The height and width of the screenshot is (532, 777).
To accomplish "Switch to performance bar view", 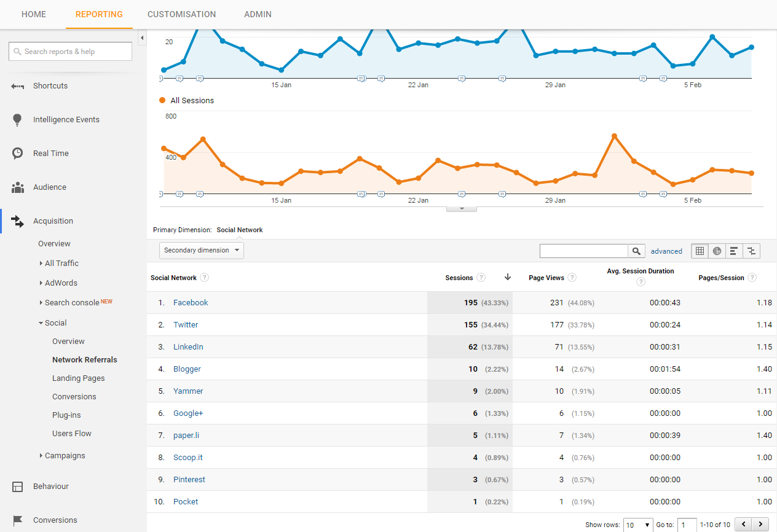I will click(734, 251).
